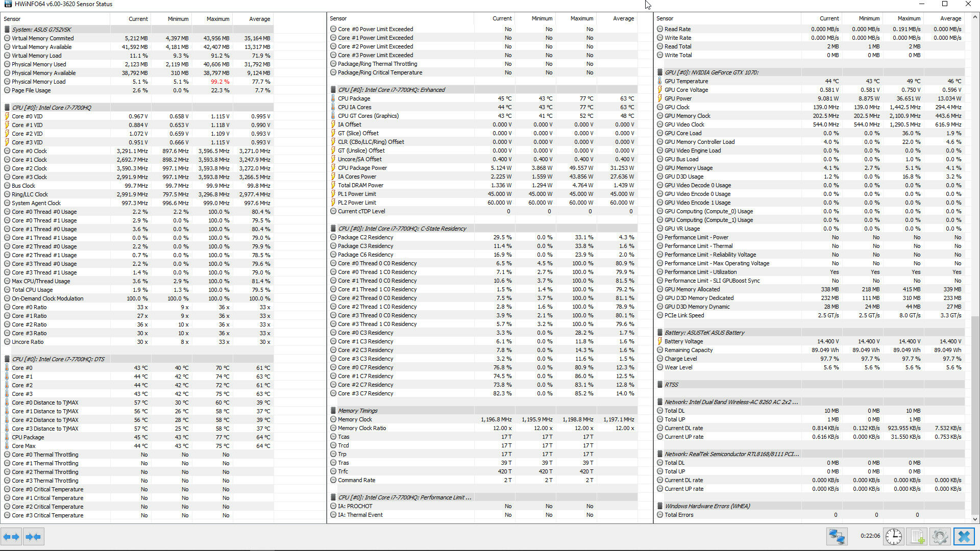
Task: Click the circle icon next to Memory Clock
Action: point(333,419)
